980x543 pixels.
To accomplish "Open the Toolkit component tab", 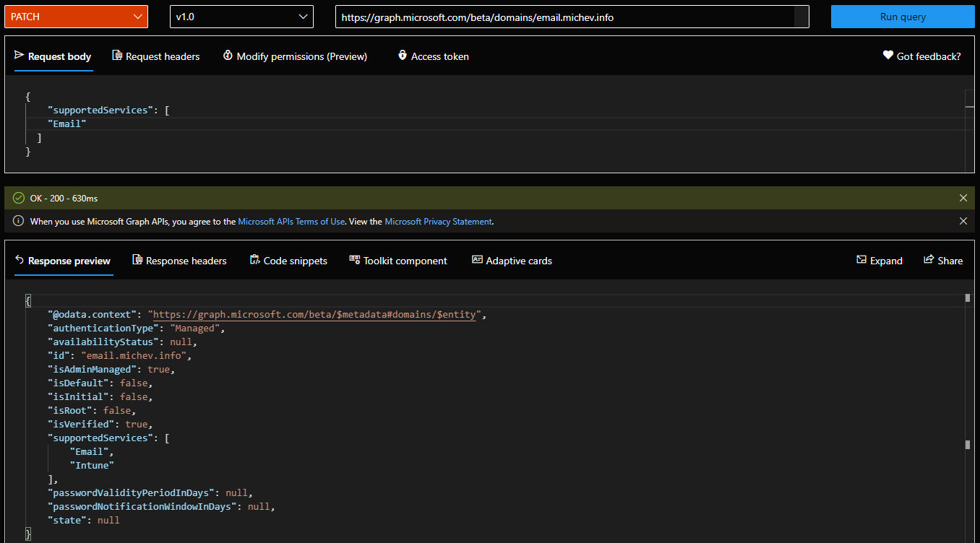I will click(x=398, y=261).
